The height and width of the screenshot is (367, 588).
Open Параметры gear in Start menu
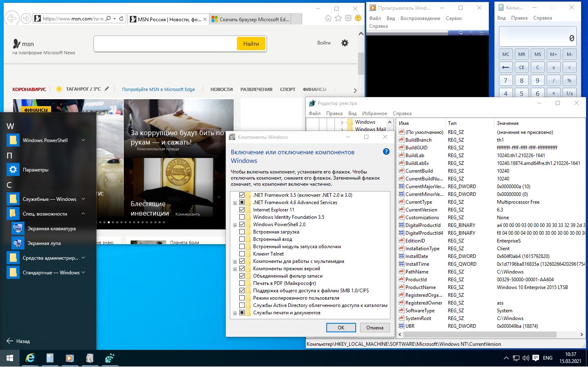13,169
